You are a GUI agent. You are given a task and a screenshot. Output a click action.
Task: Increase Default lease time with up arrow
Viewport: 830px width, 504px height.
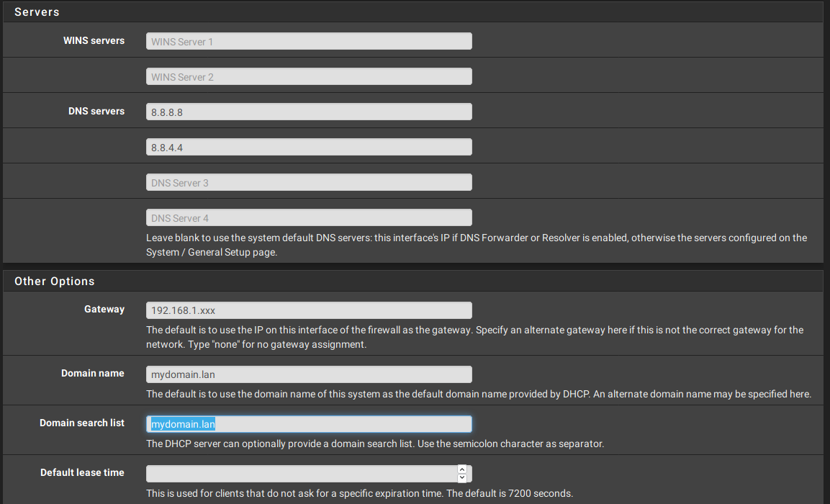(461, 469)
